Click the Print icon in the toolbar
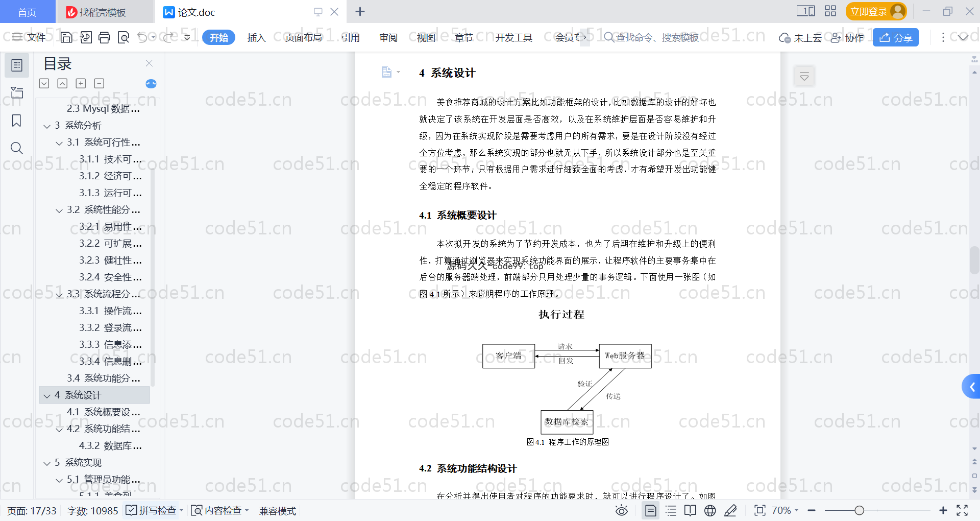The height and width of the screenshot is (521, 980). pyautogui.click(x=105, y=37)
